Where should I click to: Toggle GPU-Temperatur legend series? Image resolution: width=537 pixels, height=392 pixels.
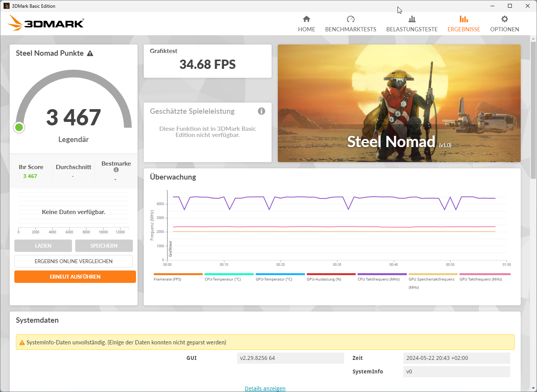tap(280, 277)
